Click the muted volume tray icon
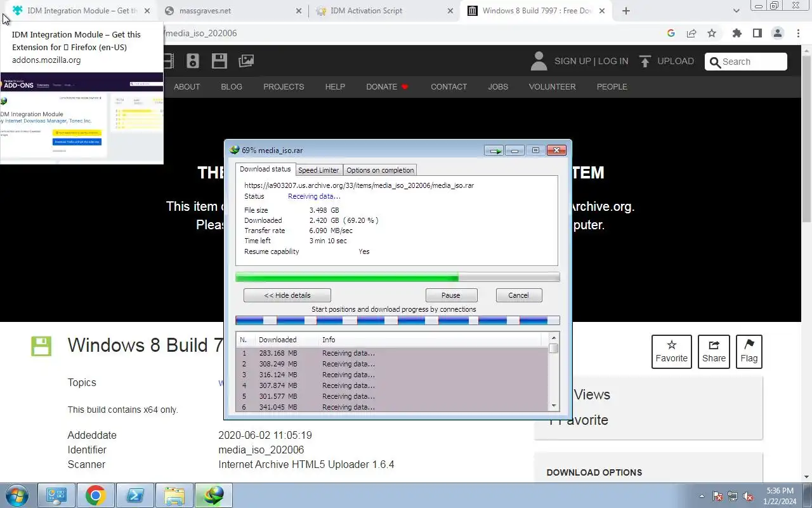 749,496
